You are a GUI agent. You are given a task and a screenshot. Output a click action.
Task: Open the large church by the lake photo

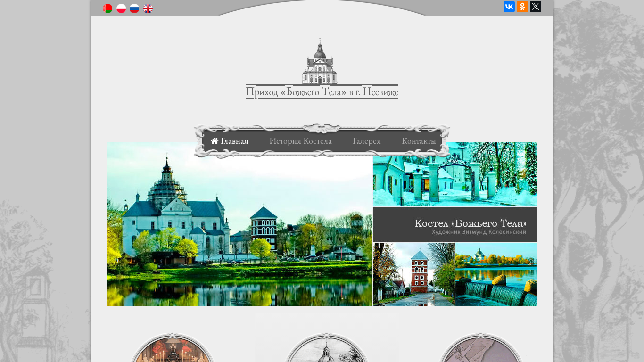point(240,224)
